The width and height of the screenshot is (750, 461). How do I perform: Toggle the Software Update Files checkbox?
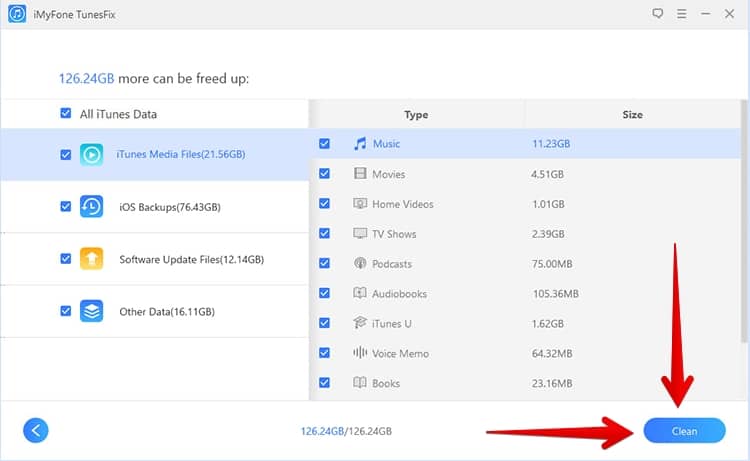click(66, 259)
